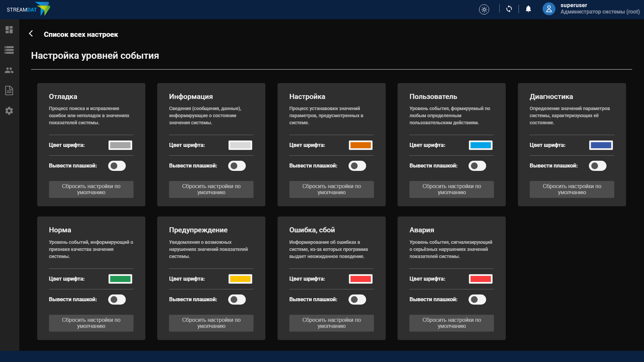
Task: Pick the green font color swatch for Норма
Action: pyautogui.click(x=120, y=279)
